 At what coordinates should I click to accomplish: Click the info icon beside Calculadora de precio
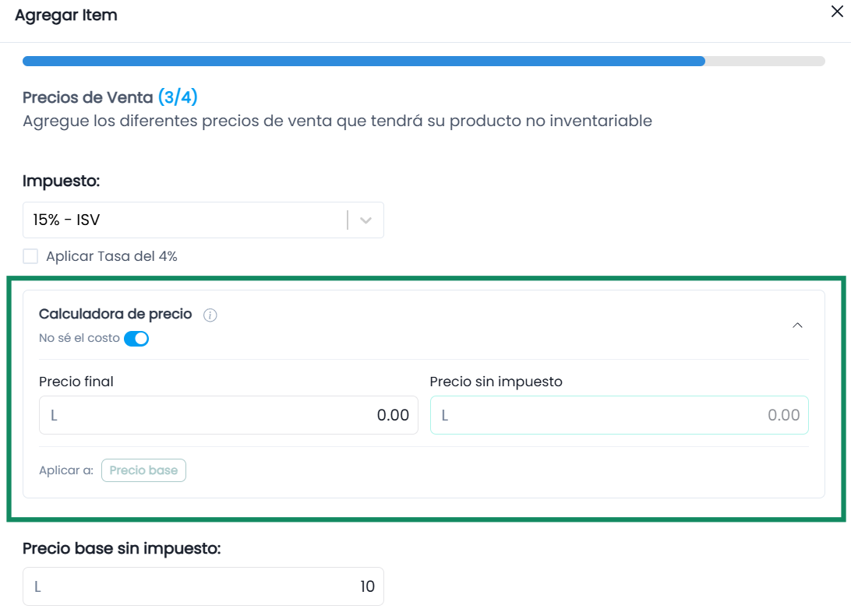[210, 315]
